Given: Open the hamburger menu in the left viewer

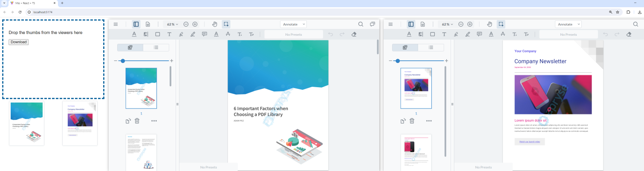Looking at the screenshot, I should click(116, 24).
